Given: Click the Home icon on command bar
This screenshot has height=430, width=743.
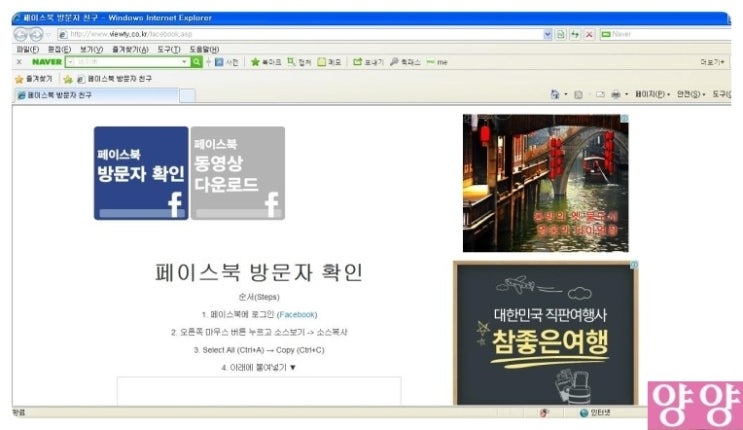Looking at the screenshot, I should point(555,94).
